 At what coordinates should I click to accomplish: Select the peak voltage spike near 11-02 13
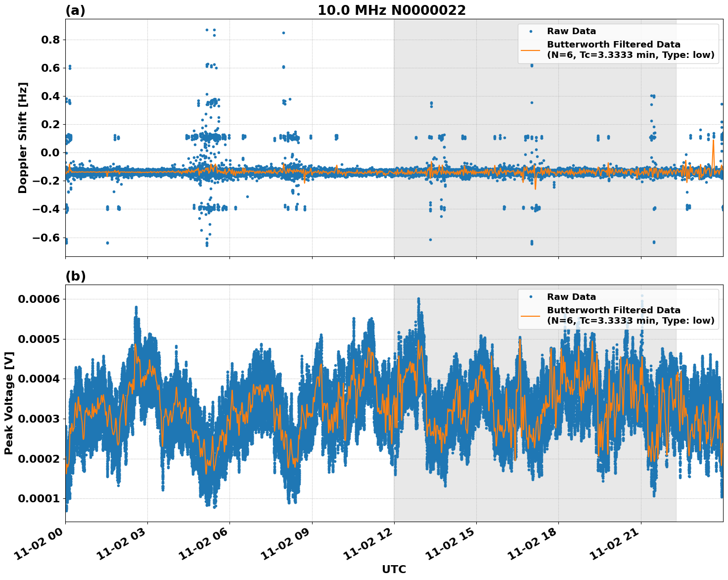418,298
